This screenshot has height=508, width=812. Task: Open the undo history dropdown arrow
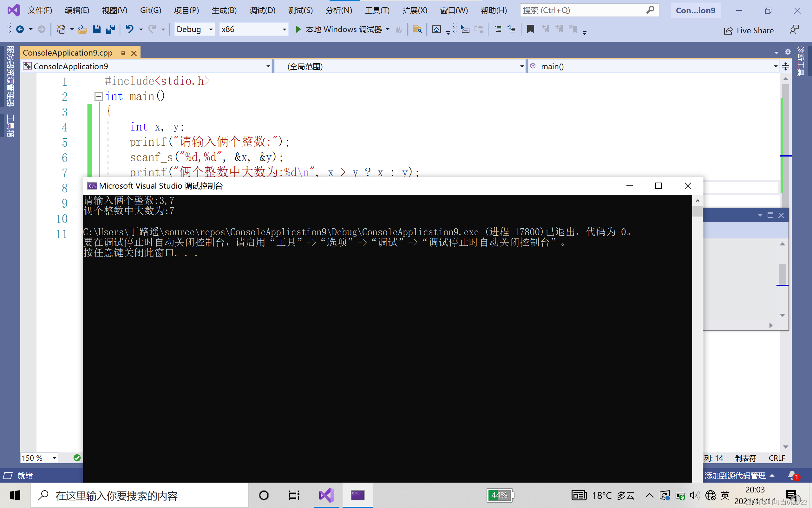141,30
